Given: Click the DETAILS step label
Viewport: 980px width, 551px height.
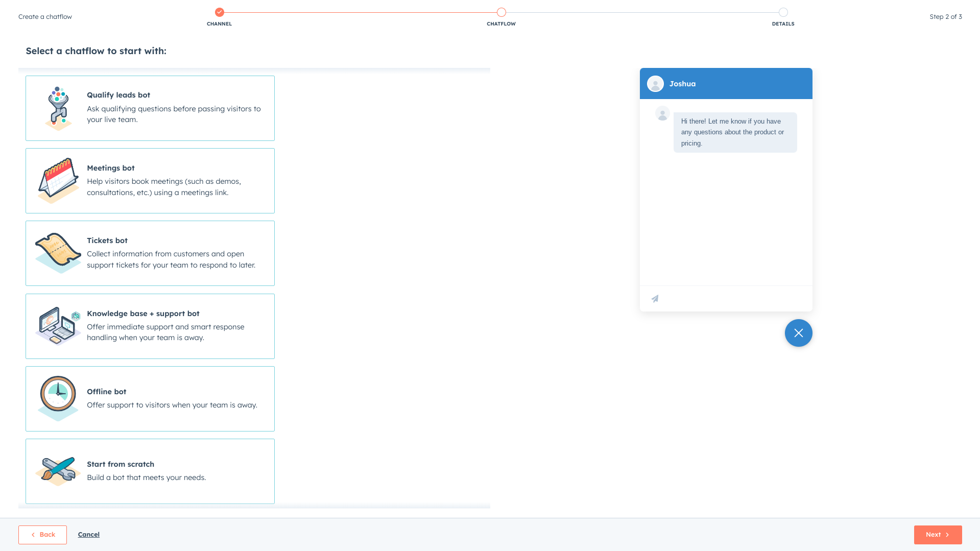Looking at the screenshot, I should [783, 24].
